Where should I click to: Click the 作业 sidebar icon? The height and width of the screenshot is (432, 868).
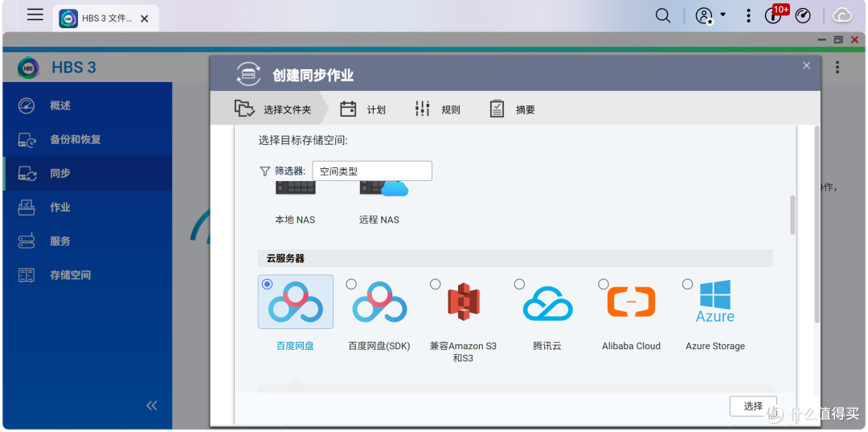point(27,207)
